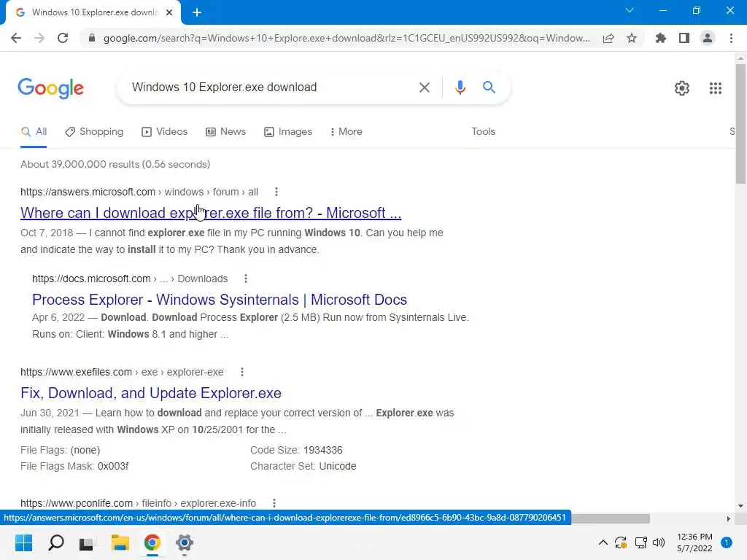Click the Chrome taskbar icon

coord(152,542)
